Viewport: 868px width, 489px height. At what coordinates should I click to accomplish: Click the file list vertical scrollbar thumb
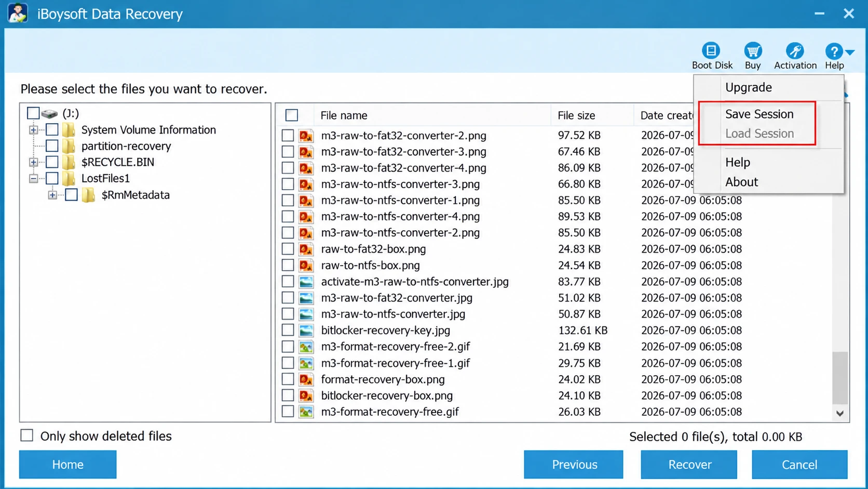click(x=840, y=378)
